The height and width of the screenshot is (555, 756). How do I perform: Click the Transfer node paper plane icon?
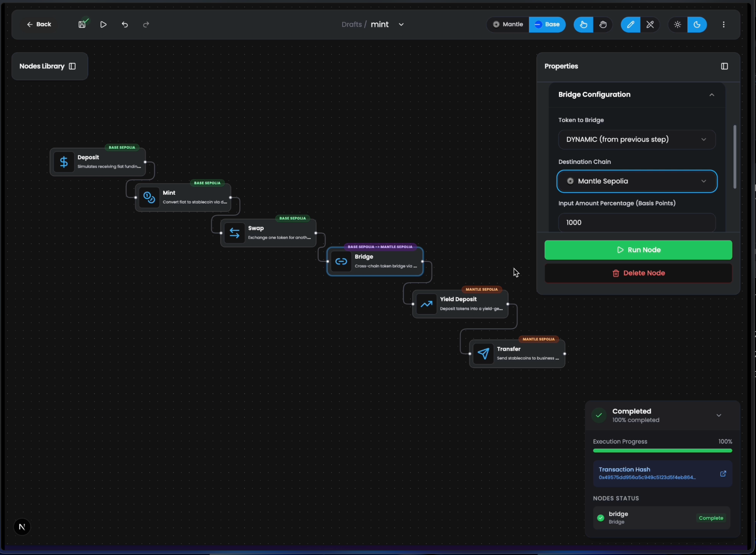[483, 353]
